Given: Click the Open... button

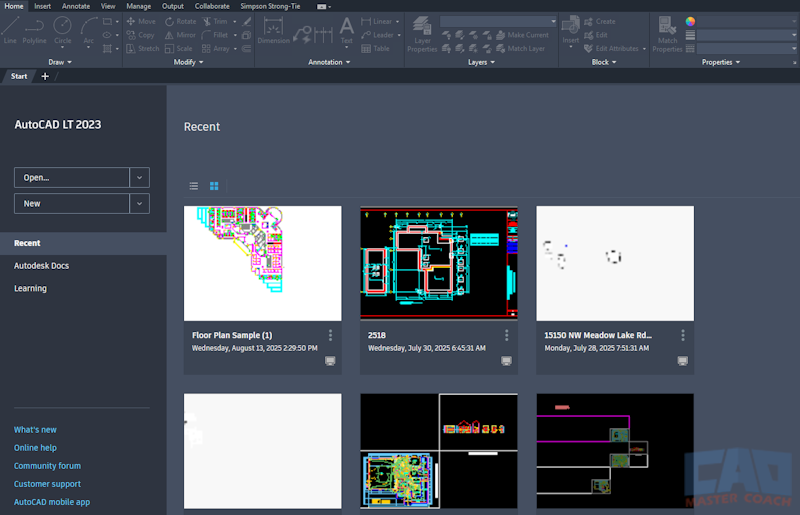Looking at the screenshot, I should [x=71, y=178].
